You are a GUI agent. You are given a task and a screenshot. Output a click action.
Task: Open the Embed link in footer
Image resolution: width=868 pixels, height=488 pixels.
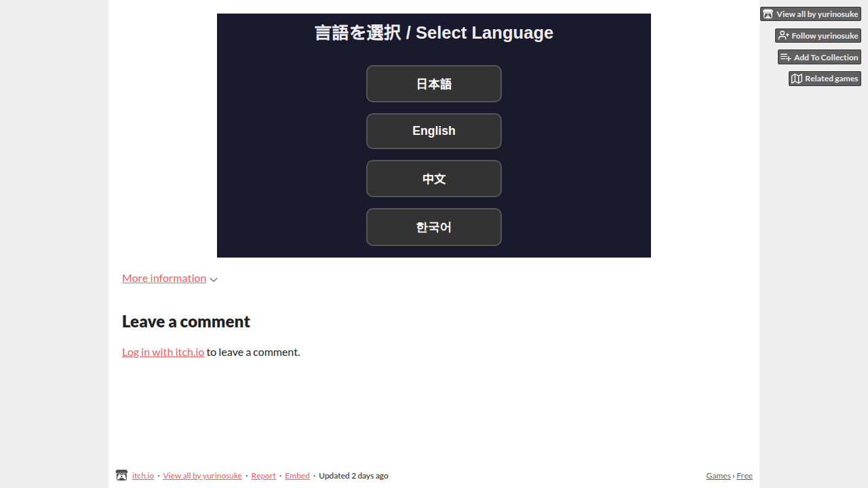tap(297, 476)
